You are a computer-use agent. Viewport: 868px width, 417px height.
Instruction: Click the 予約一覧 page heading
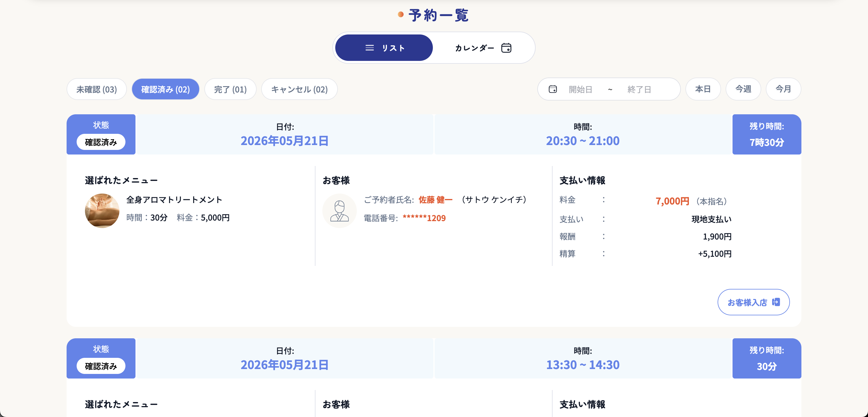point(438,15)
